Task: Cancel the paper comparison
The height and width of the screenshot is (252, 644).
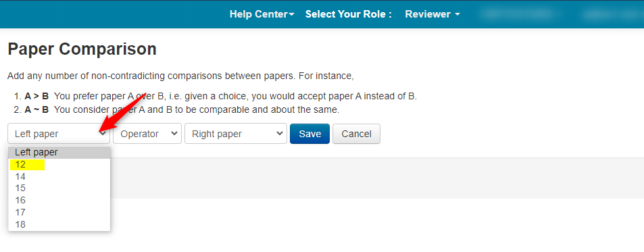Action: point(357,134)
